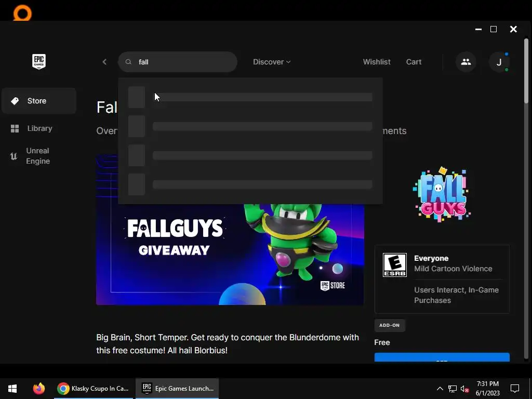Switch to the Chrome Klasky Csupo window
This screenshot has width=532, height=399.
tap(94, 389)
